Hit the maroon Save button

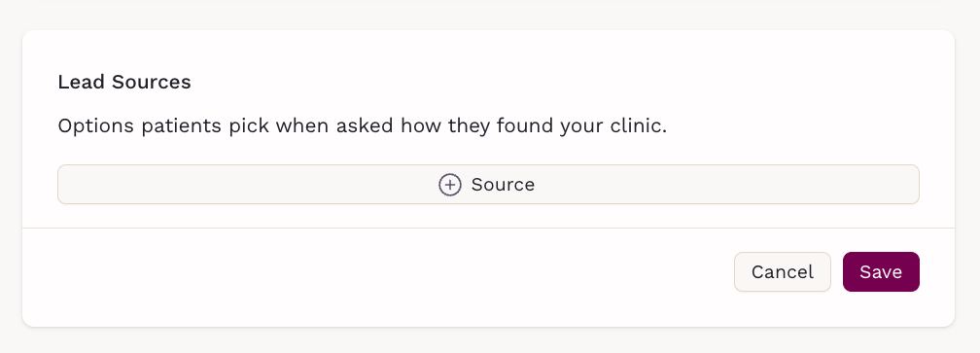[881, 271]
